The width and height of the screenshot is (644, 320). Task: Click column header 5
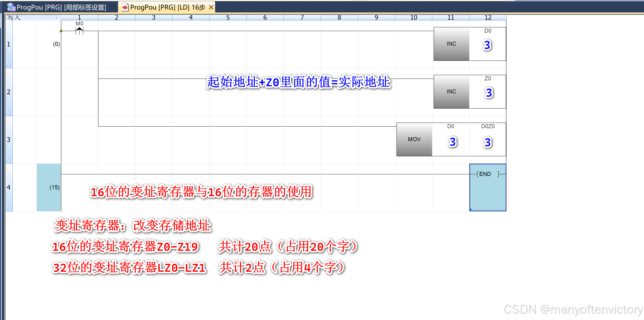coord(228,18)
